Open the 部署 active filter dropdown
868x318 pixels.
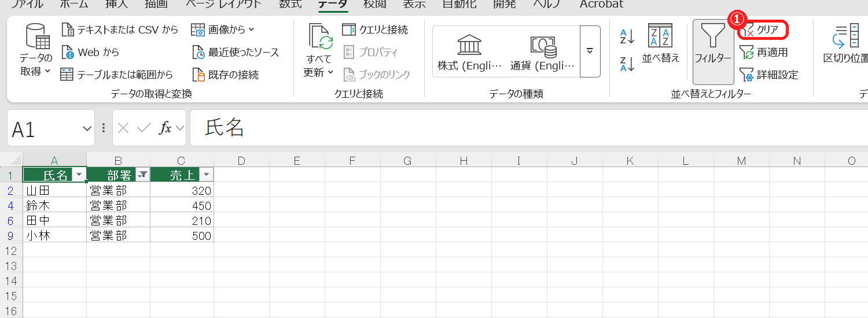(142, 175)
